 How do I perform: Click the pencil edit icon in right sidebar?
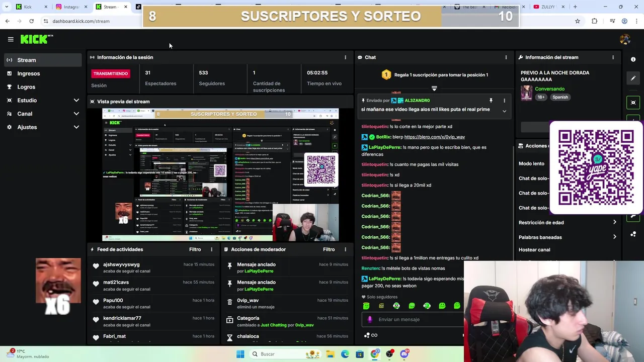[x=633, y=78]
